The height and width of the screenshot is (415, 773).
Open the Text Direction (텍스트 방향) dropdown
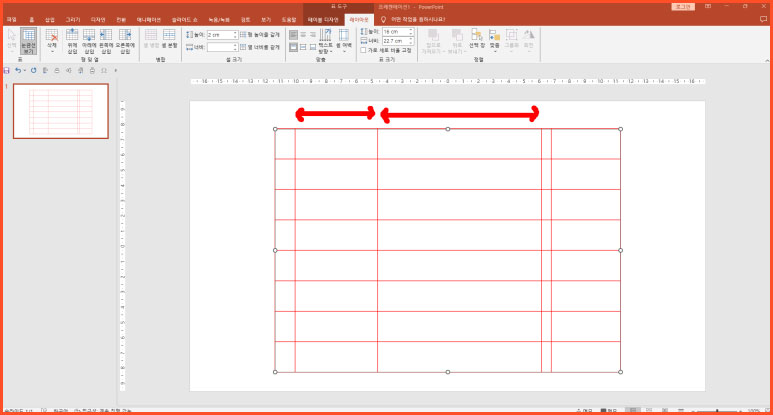(x=325, y=41)
